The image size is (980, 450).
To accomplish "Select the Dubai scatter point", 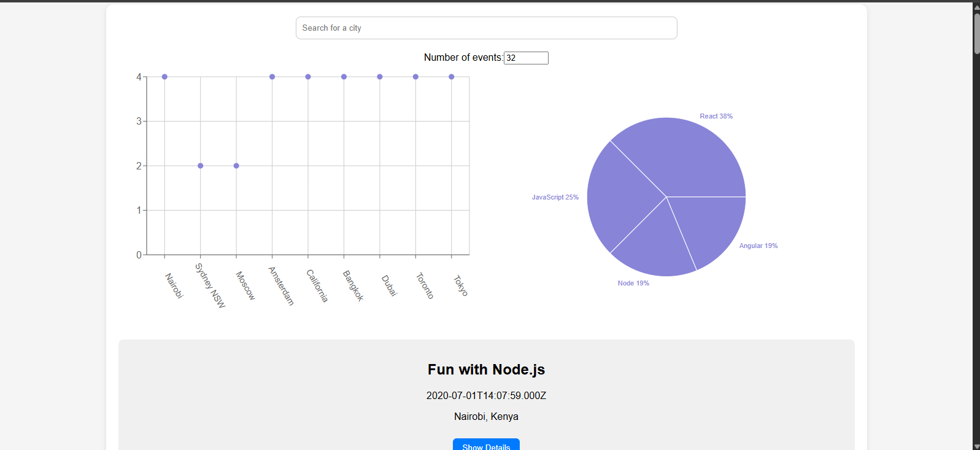I will click(x=380, y=77).
